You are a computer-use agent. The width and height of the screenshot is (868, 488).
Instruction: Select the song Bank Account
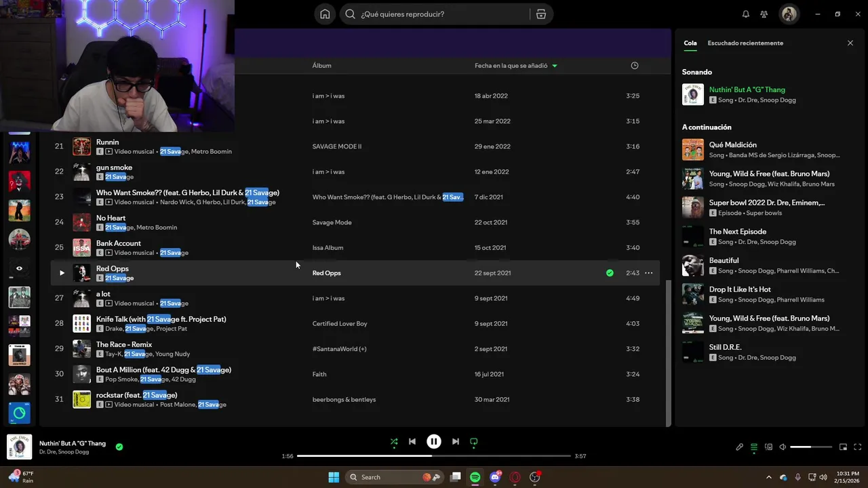point(119,243)
